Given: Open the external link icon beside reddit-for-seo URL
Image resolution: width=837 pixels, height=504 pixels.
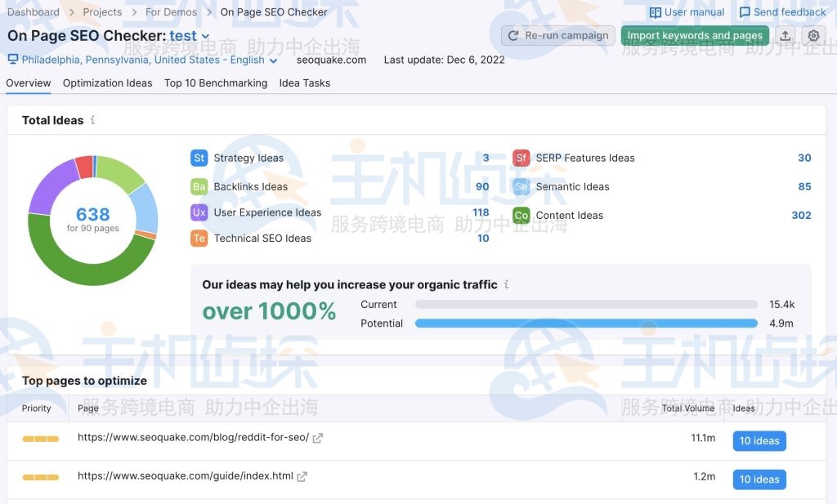Looking at the screenshot, I should (317, 438).
